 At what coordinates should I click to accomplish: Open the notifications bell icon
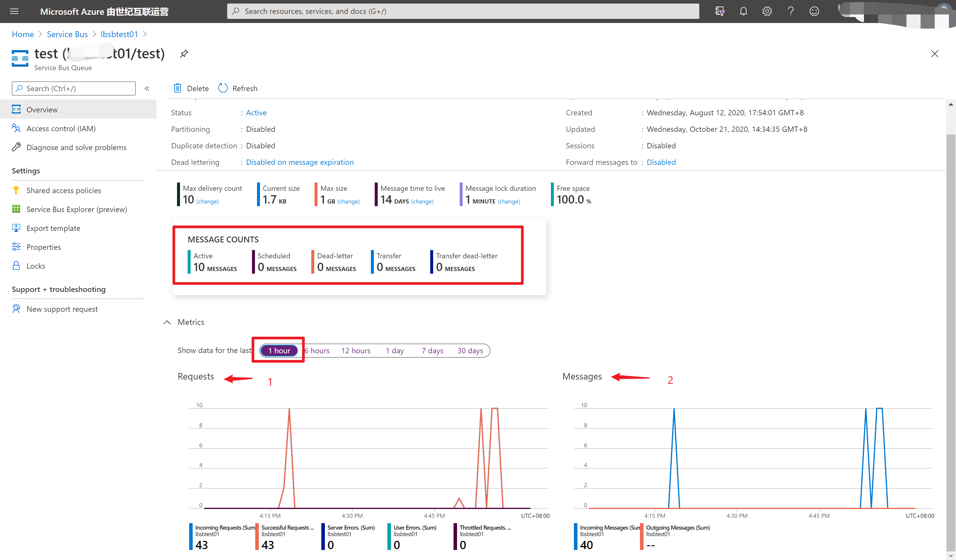[743, 12]
